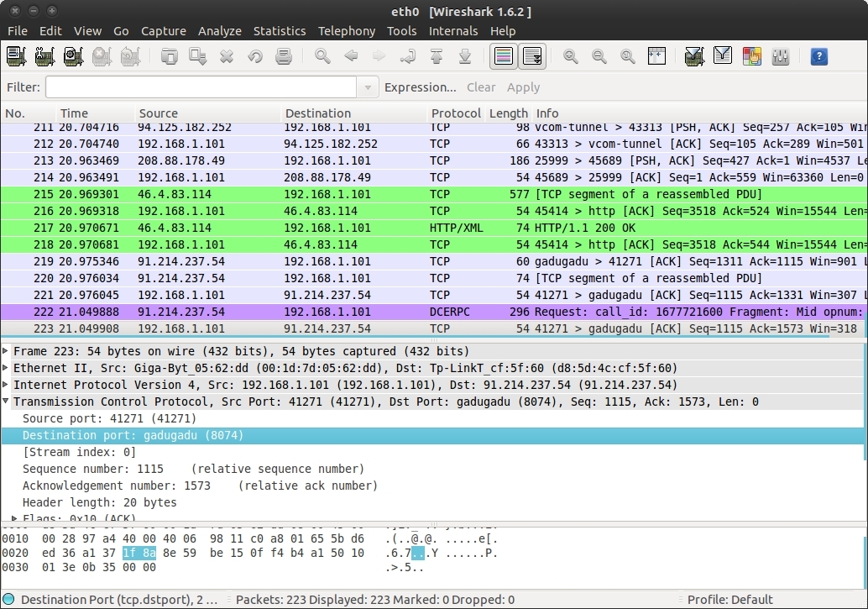Zoom out on packet text

point(599,56)
